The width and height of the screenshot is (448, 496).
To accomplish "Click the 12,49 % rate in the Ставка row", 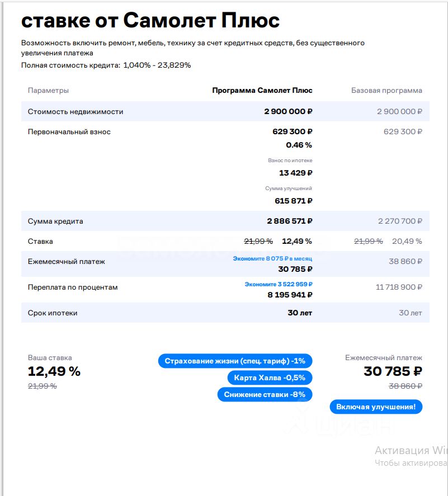I will click(x=297, y=241).
